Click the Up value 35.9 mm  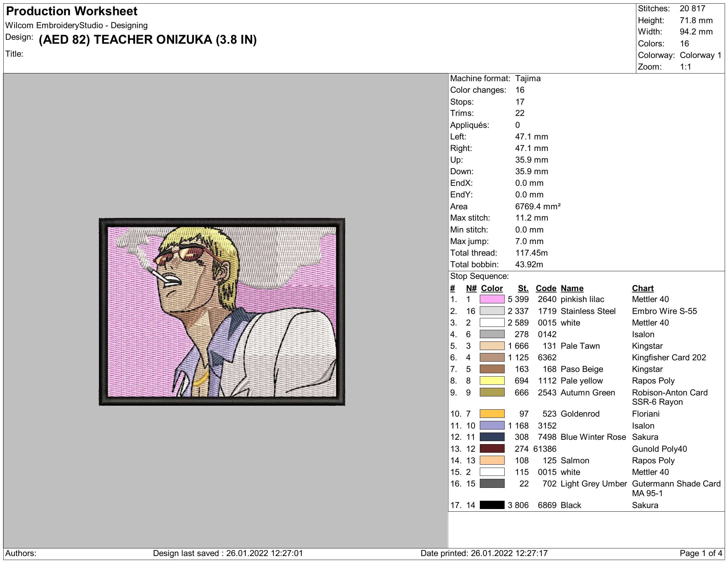point(532,160)
